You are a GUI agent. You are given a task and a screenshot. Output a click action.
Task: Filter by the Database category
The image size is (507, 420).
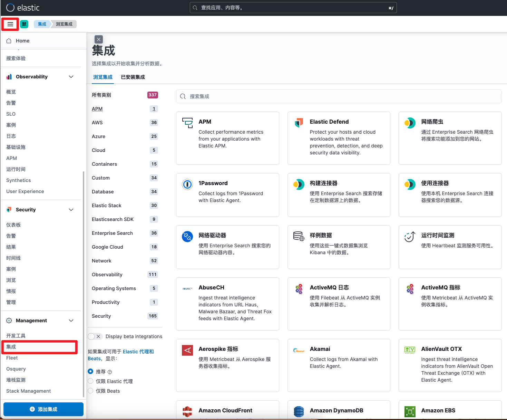125,192
